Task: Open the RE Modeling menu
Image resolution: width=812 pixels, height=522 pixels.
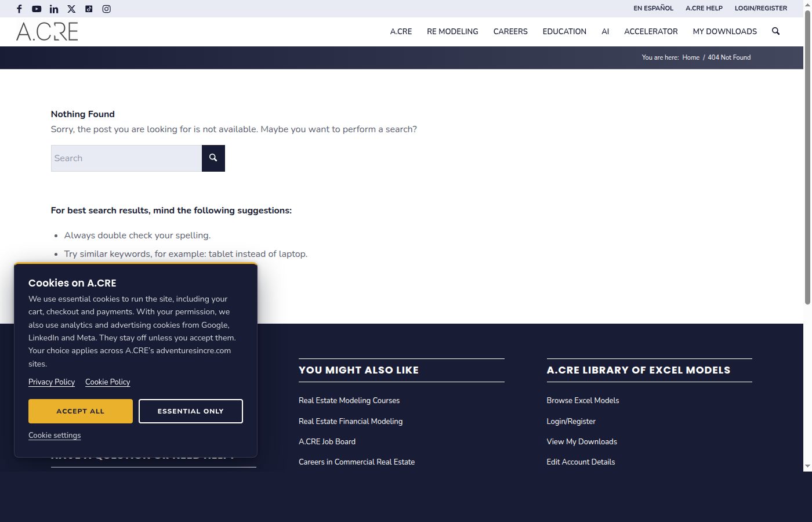Action: 452,31
